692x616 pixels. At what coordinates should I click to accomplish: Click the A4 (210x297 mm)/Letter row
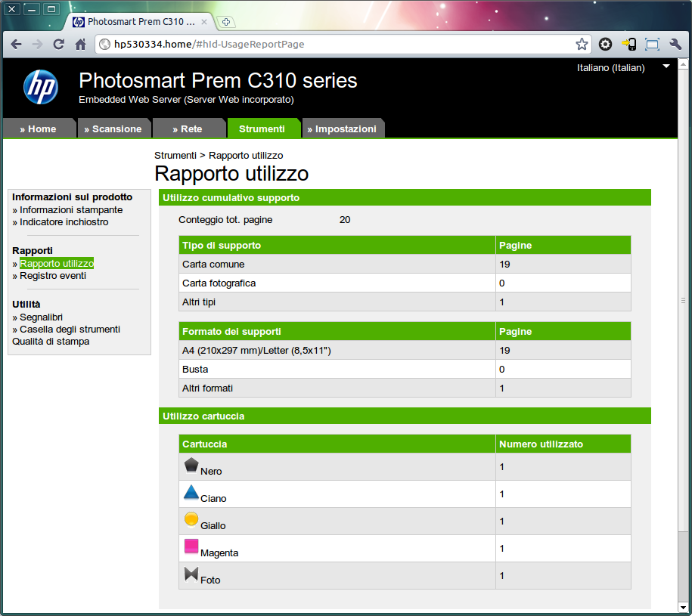405,351
